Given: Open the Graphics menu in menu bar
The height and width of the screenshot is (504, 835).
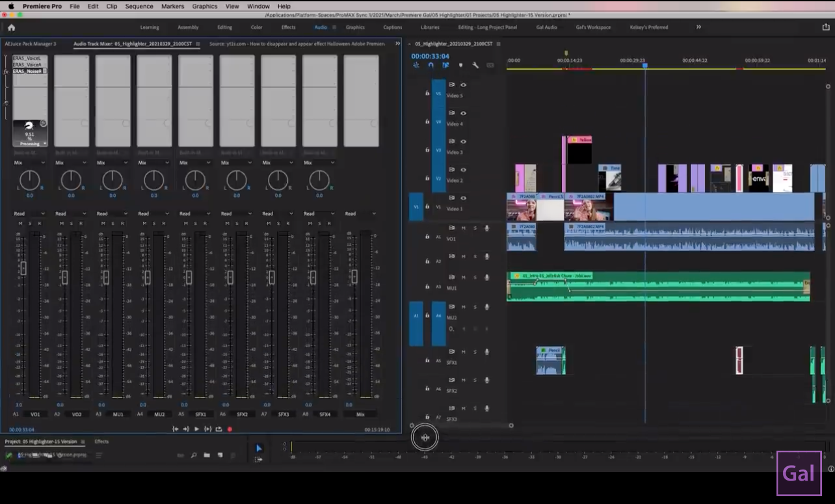Looking at the screenshot, I should (x=205, y=6).
